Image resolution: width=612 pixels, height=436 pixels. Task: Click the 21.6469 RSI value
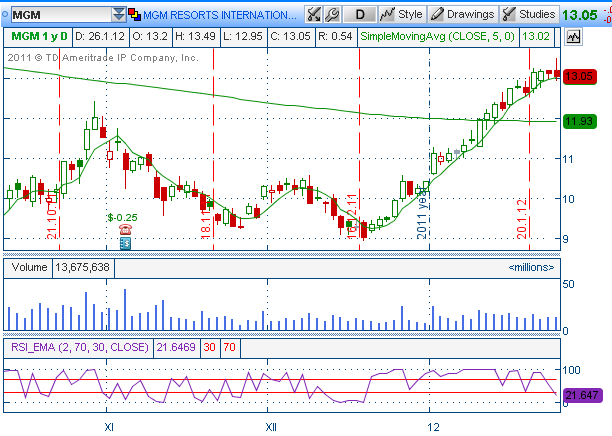pos(176,347)
